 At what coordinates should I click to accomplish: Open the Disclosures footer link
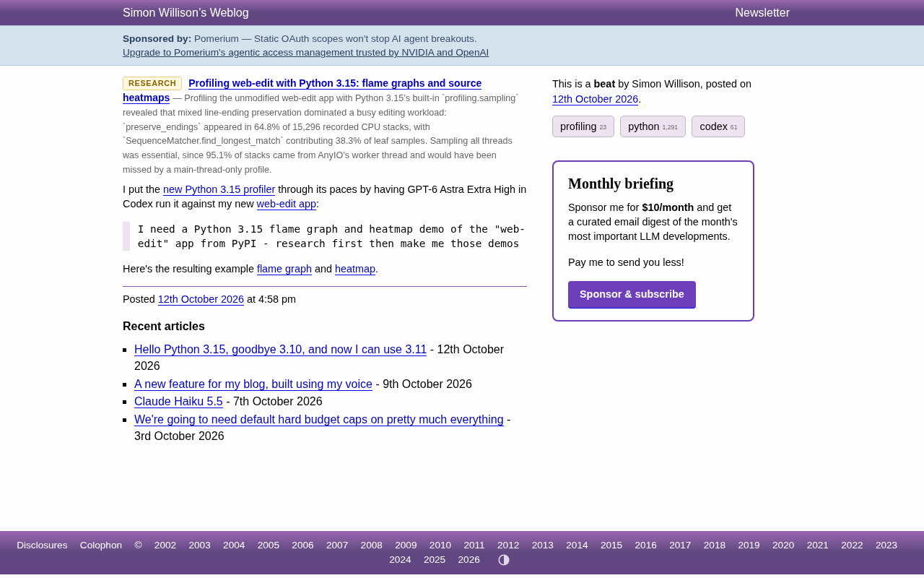(42, 545)
